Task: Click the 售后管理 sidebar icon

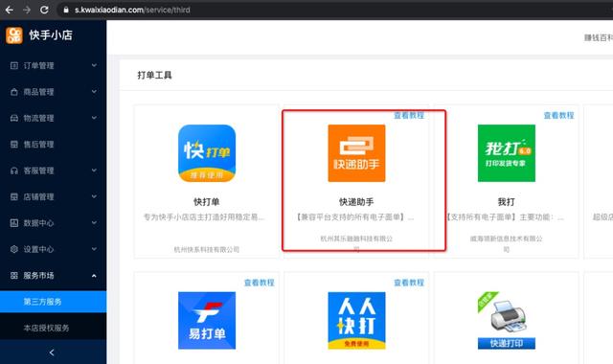Action: point(14,145)
